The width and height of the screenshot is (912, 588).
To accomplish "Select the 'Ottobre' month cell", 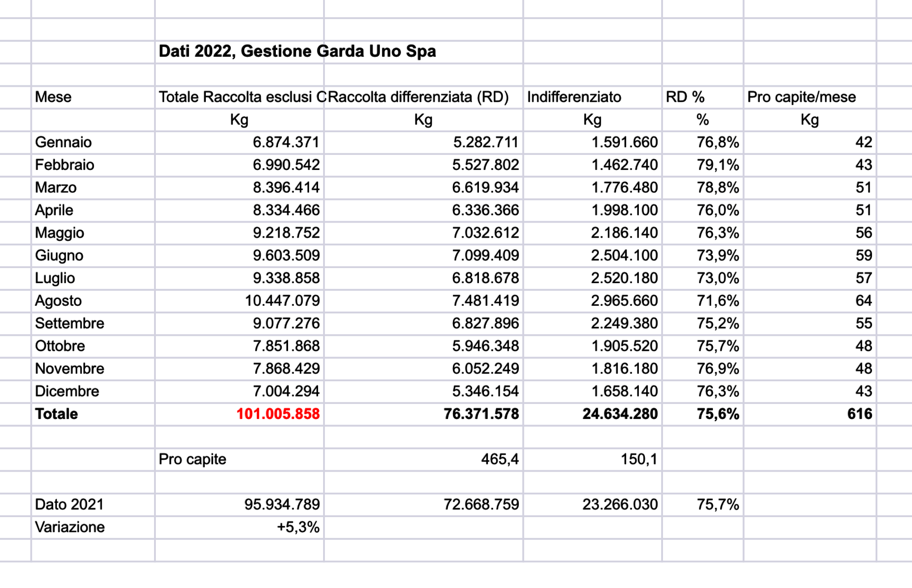I will 60,346.
